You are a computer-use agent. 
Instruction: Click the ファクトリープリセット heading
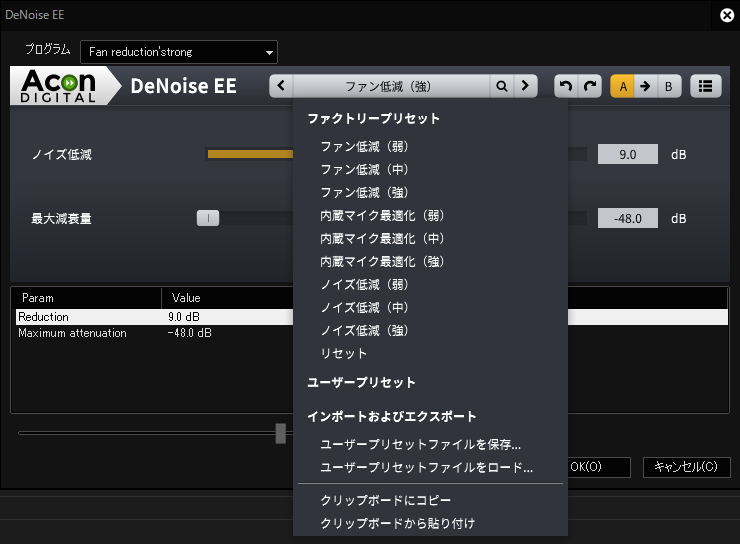[373, 118]
